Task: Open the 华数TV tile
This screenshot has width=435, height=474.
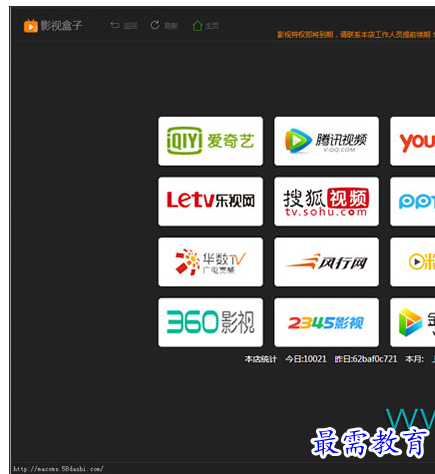Action: [210, 262]
